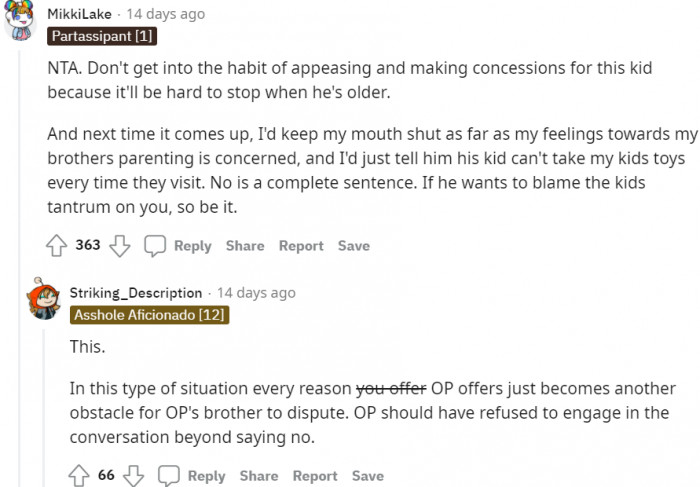This screenshot has width=700, height=487.
Task: Click the comment bubble icon beside 363
Action: pos(155,246)
